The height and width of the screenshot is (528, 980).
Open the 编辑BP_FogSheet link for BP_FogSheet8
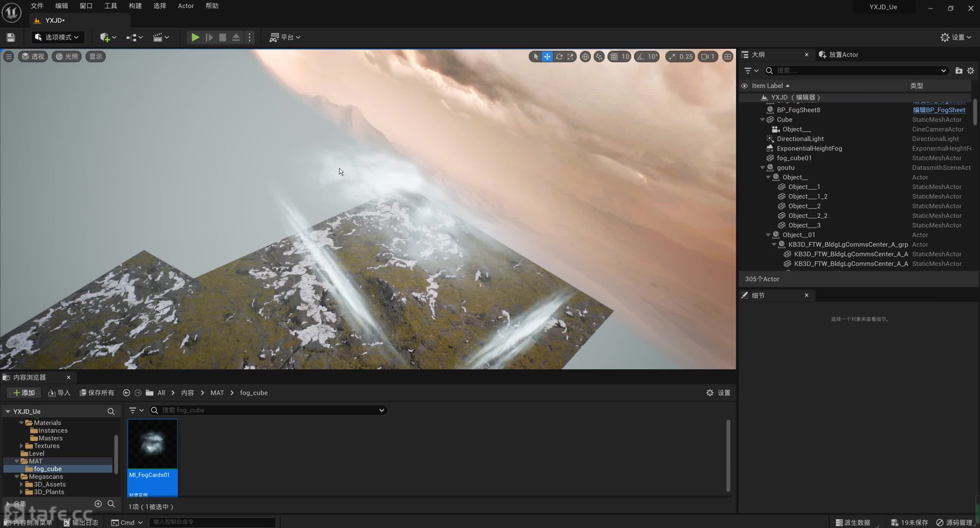point(939,110)
